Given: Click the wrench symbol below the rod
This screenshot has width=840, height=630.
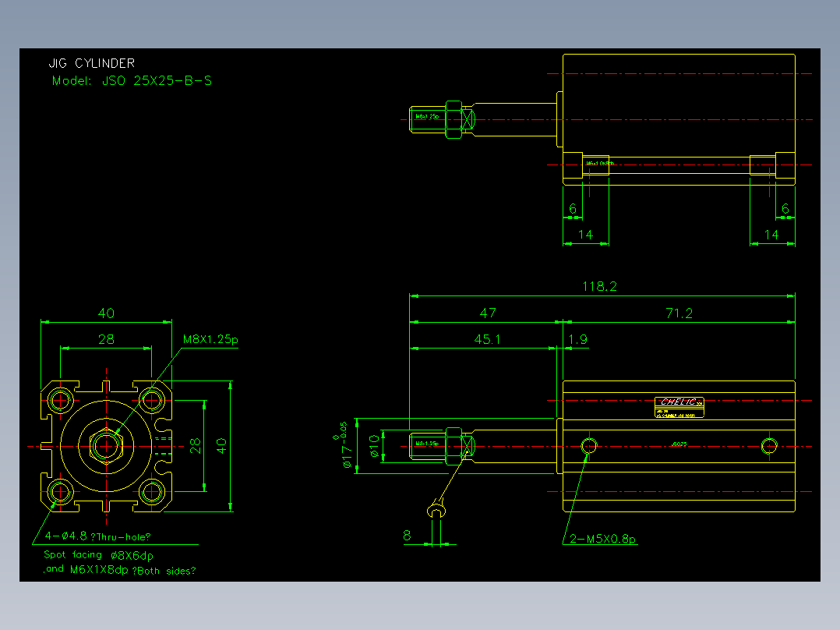Looking at the screenshot, I should pyautogui.click(x=436, y=509).
